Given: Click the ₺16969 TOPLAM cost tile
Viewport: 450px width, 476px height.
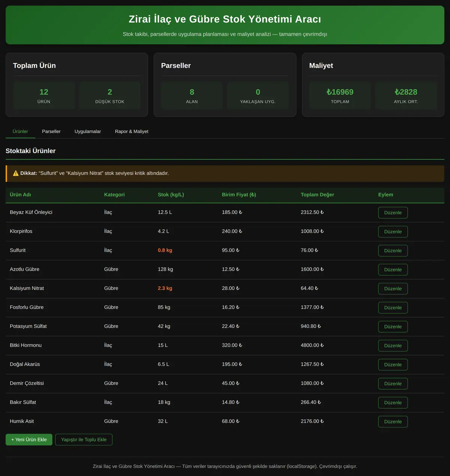Looking at the screenshot, I should (340, 96).
